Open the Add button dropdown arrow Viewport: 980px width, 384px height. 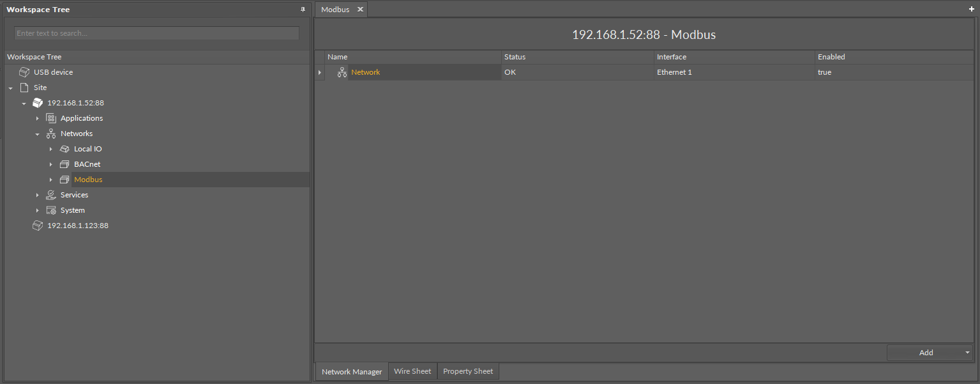tap(967, 353)
